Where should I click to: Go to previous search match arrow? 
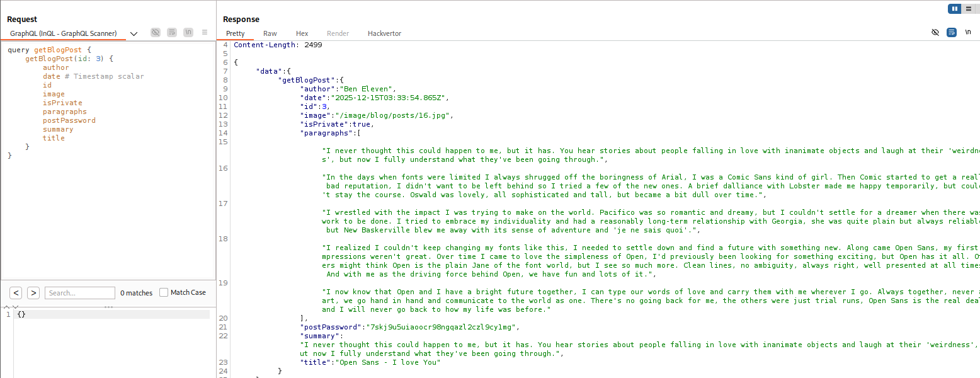[16, 293]
